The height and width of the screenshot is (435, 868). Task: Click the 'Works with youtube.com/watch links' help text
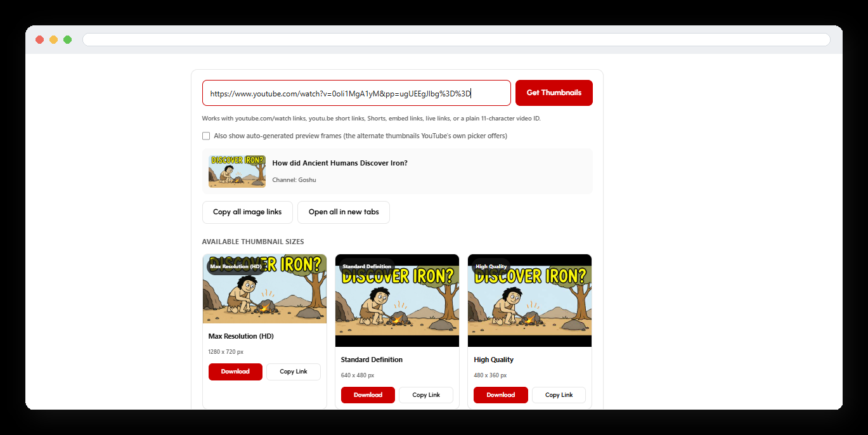pyautogui.click(x=371, y=119)
